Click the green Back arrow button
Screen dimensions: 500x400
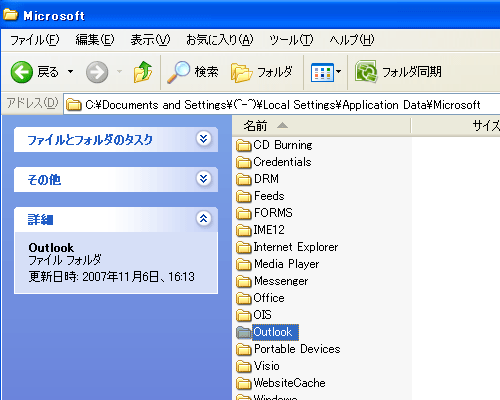coord(22,72)
